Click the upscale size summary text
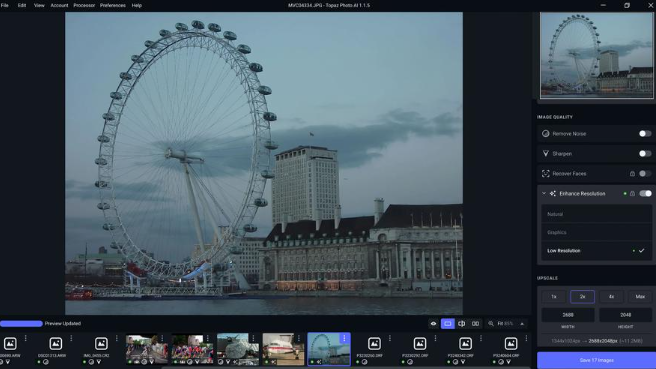 (596, 341)
